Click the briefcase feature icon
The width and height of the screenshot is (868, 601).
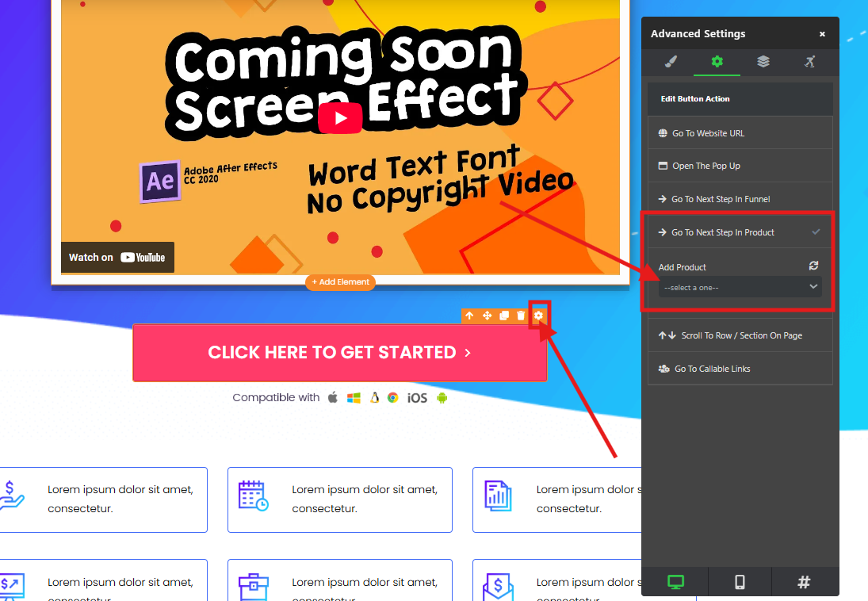point(254,588)
